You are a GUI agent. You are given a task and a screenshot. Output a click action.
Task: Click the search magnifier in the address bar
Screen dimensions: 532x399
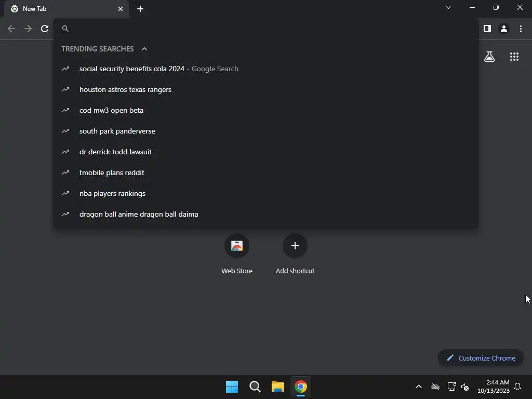tap(65, 29)
